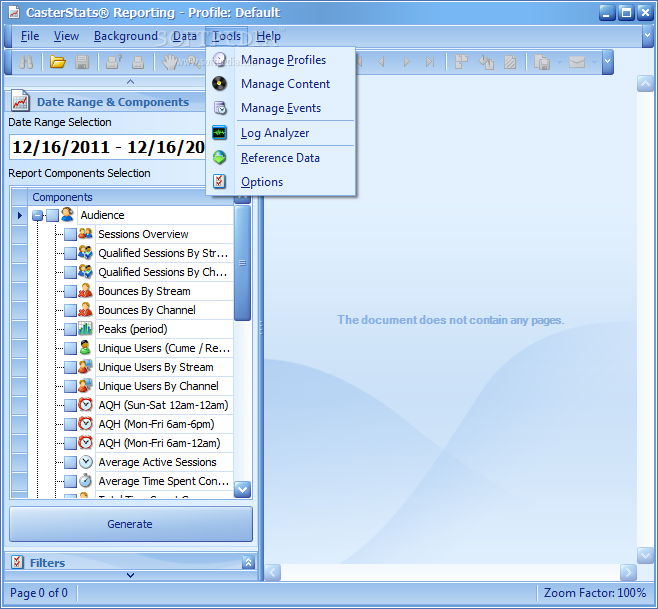The height and width of the screenshot is (609, 658).
Task: Click the Manage Content disc icon
Action: click(x=219, y=84)
